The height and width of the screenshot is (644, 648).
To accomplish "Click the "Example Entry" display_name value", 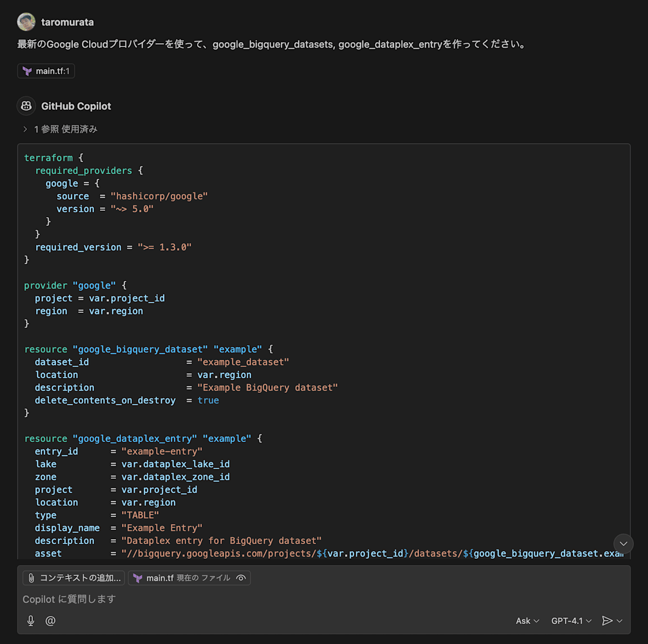I will tap(162, 528).
